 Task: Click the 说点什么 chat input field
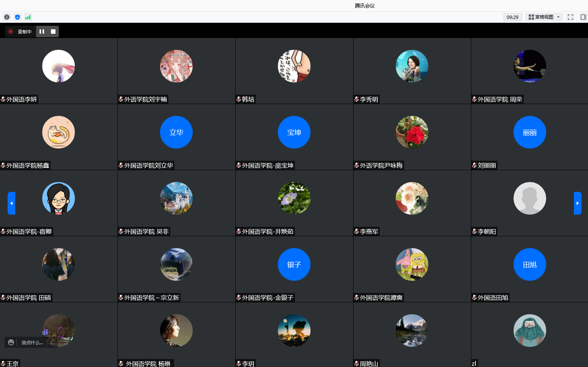click(32, 342)
